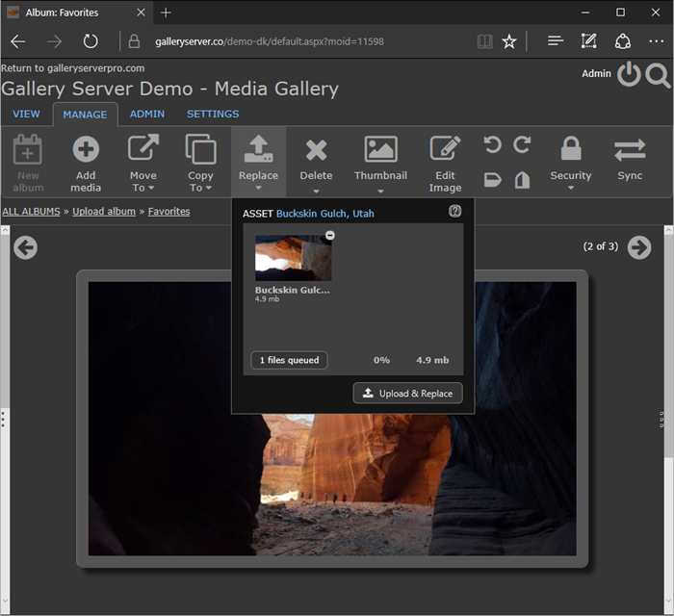Add page to browser favorites star
The height and width of the screenshot is (616, 674).
coord(509,41)
